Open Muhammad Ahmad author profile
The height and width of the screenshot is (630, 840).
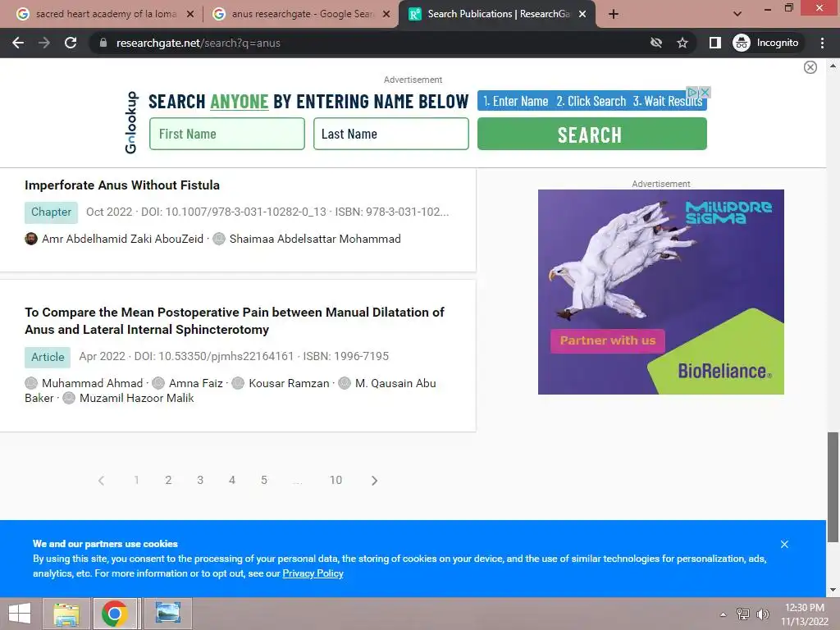(92, 384)
